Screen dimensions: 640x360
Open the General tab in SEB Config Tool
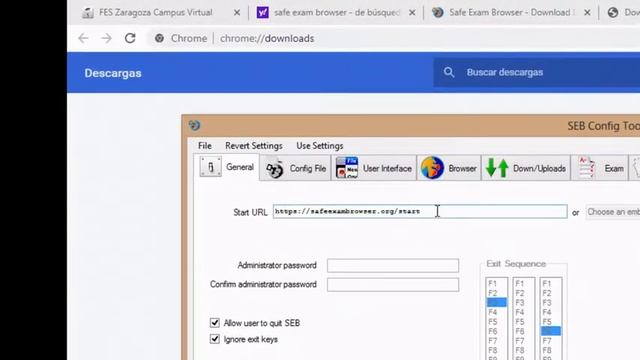coord(227,167)
